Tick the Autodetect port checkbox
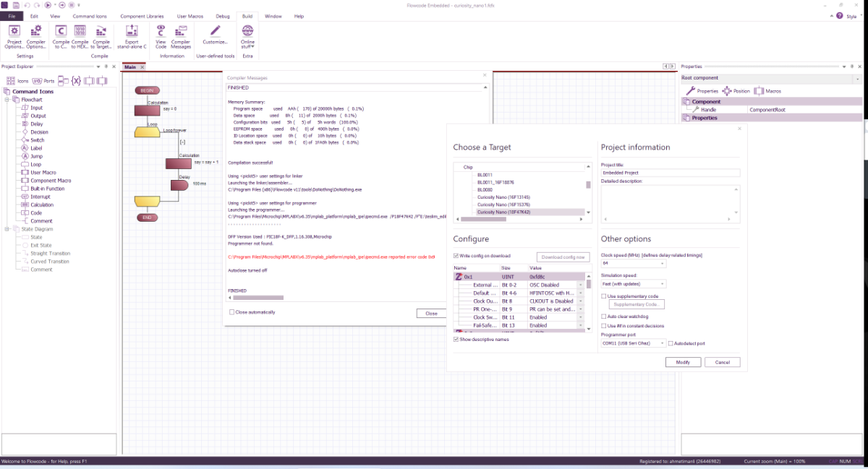Viewport: 868px width, 469px height. [x=671, y=343]
